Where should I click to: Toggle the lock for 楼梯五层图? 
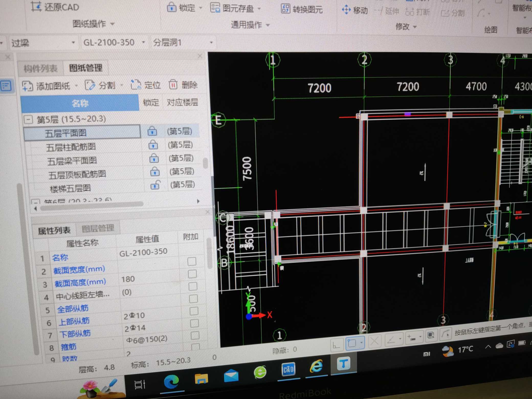click(x=155, y=185)
